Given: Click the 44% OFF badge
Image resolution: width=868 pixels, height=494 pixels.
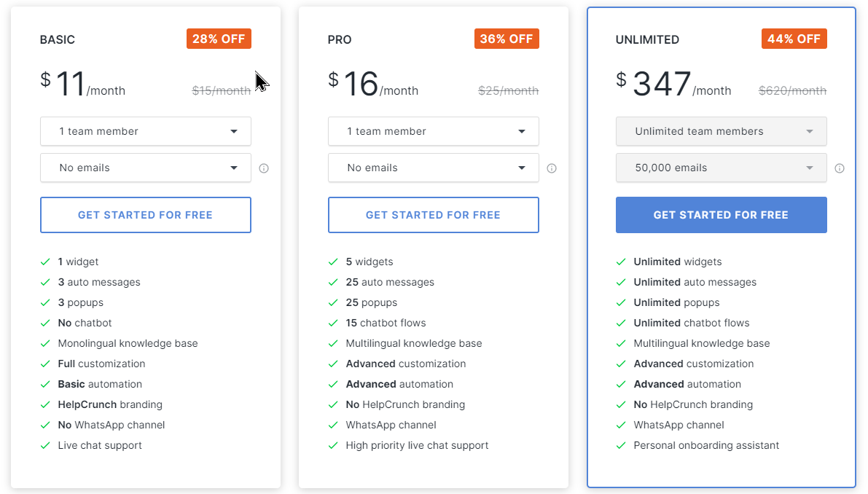Looking at the screenshot, I should click(x=794, y=39).
